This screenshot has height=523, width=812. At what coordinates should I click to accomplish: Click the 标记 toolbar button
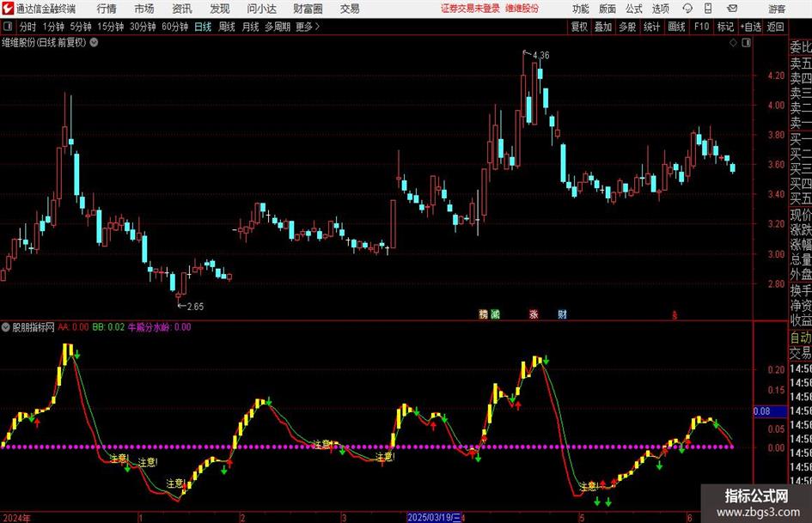725,27
